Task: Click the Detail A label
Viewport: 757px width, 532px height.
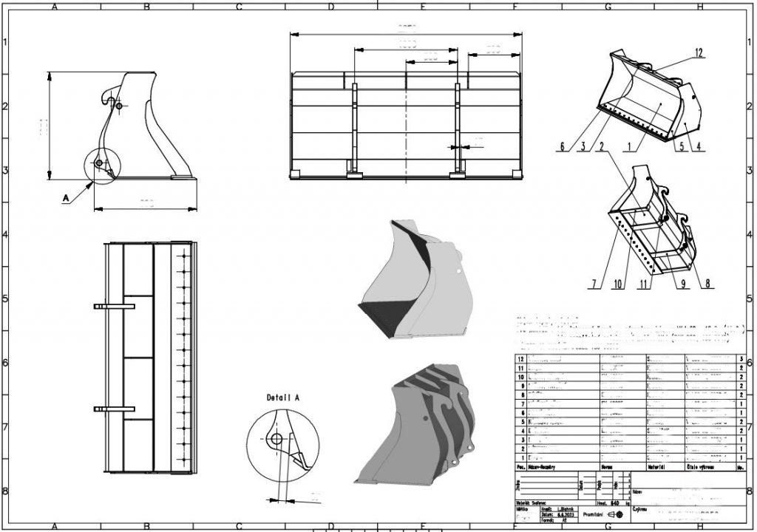Action: [283, 398]
